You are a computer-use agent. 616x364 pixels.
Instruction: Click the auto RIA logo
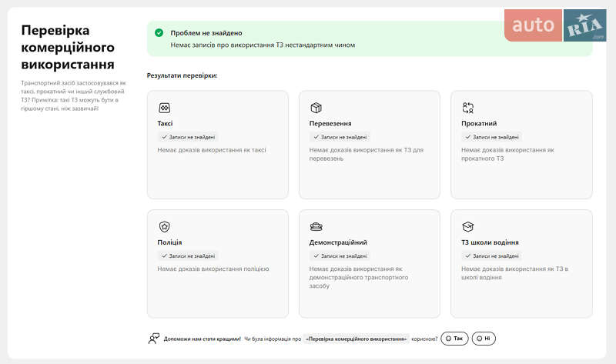[555, 25]
